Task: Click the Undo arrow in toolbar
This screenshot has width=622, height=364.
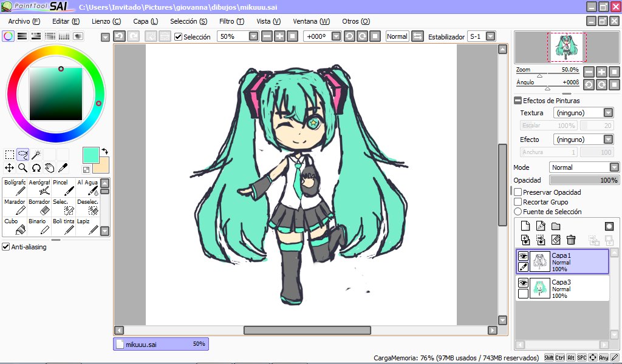Action: tap(119, 36)
